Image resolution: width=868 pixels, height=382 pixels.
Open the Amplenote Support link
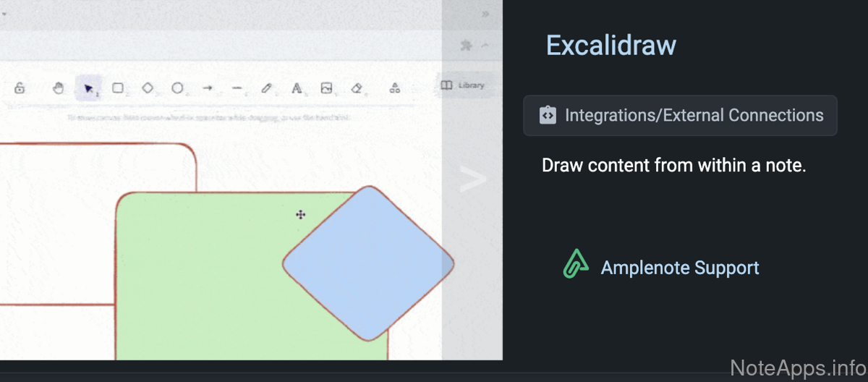coord(679,268)
